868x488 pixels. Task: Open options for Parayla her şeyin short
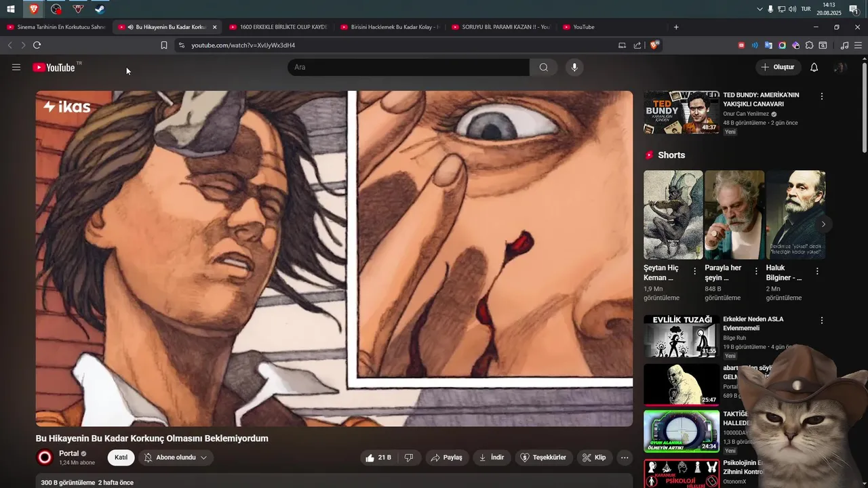755,271
